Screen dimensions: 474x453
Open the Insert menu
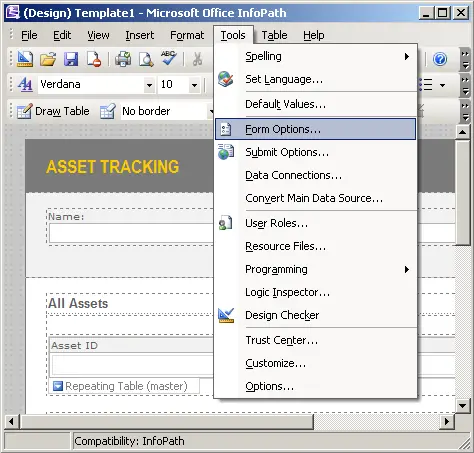140,35
